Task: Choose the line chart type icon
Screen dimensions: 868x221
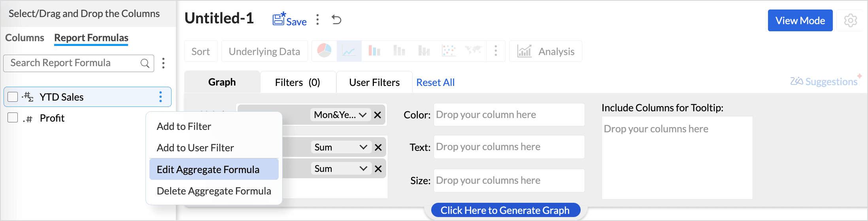Action: pyautogui.click(x=349, y=51)
